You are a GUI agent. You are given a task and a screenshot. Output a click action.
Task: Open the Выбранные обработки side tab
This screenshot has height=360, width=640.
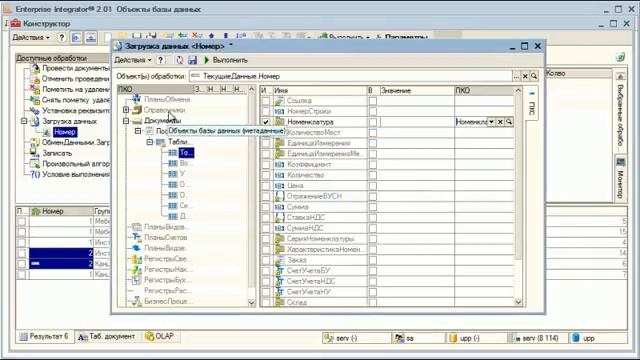click(x=620, y=112)
